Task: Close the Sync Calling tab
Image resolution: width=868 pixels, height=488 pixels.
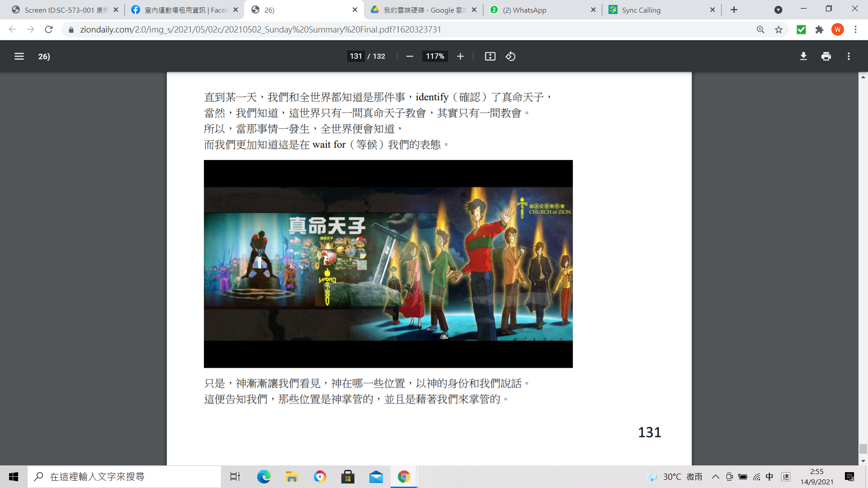Action: (x=712, y=10)
